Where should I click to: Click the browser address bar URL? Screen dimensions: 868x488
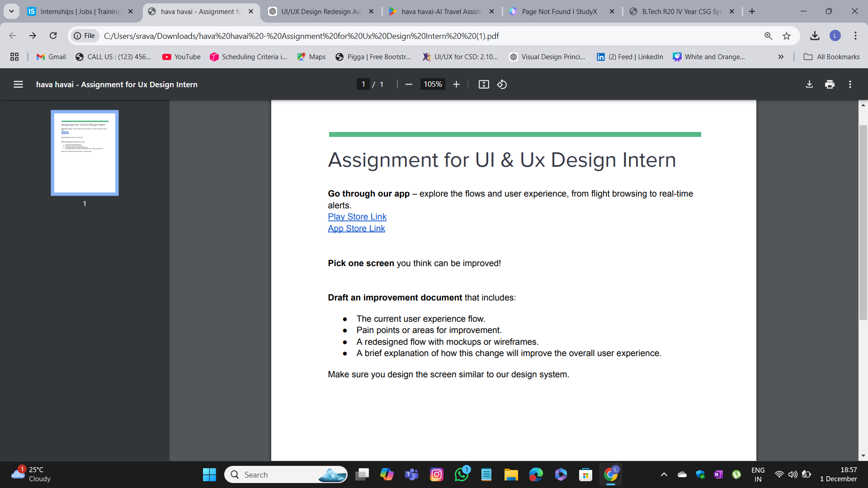point(301,36)
